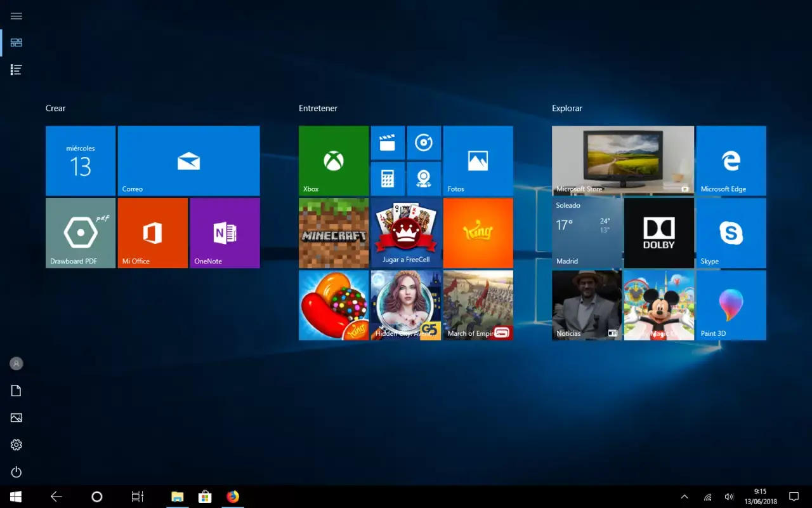Screen dimensions: 812x508
Task: Open File Explorer from taskbar
Action: click(x=178, y=497)
